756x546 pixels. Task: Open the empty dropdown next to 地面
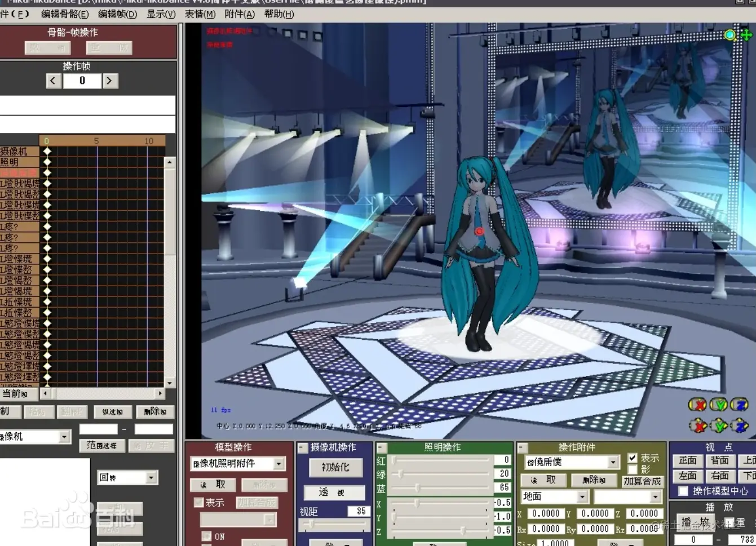point(627,496)
